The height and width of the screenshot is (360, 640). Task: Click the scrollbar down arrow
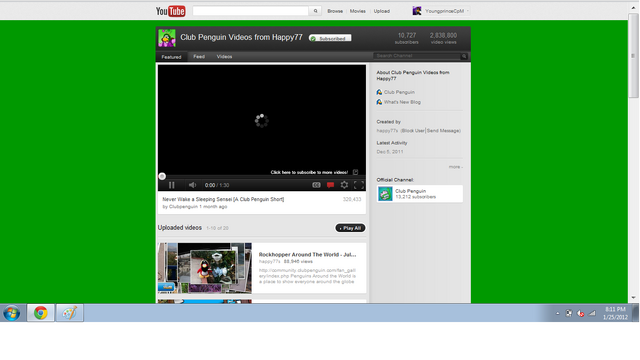coord(633,298)
